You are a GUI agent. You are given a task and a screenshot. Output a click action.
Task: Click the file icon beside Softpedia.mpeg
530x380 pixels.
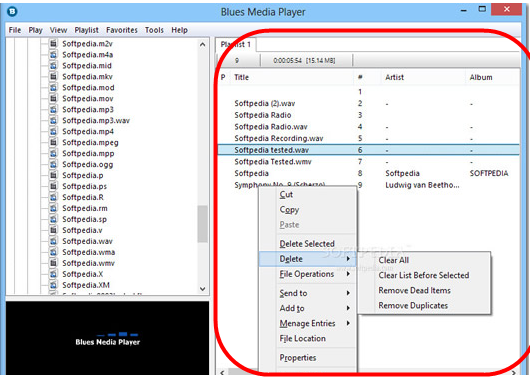click(x=53, y=142)
